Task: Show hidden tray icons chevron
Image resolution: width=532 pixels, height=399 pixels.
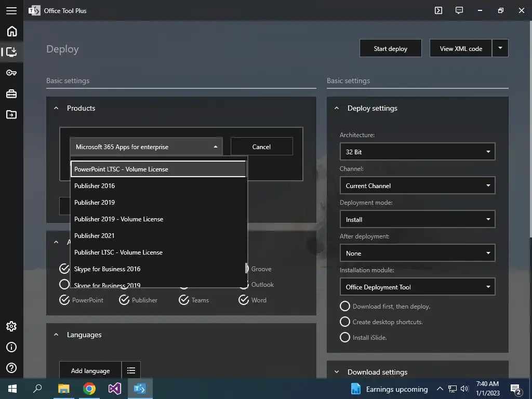Action: tap(440, 389)
